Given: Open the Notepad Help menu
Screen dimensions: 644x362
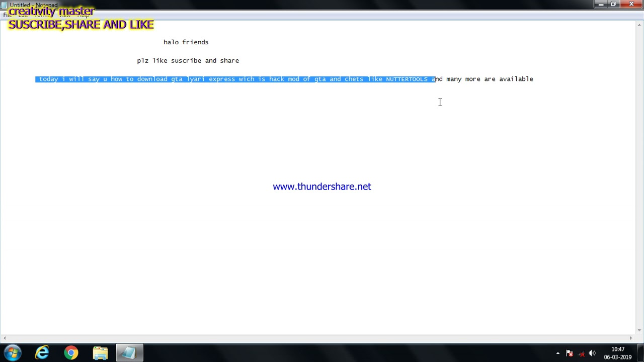Looking at the screenshot, I should pyautogui.click(x=83, y=15).
